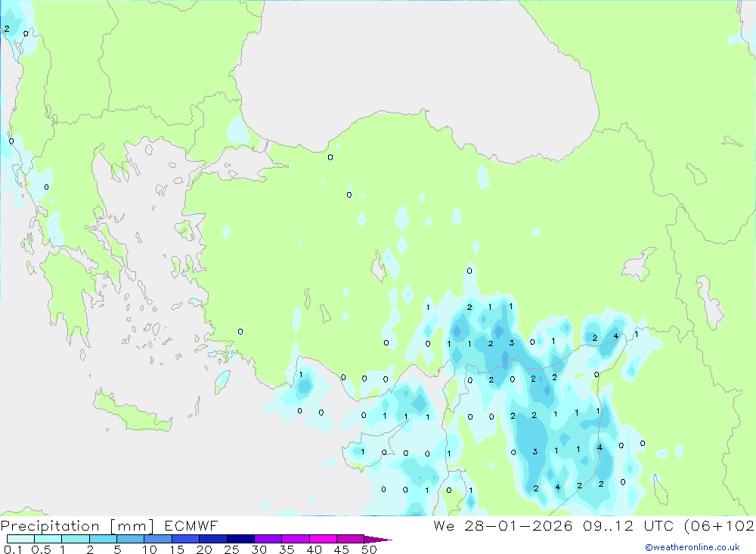Select the 5–10 mm legend color swatch

pos(131,539)
